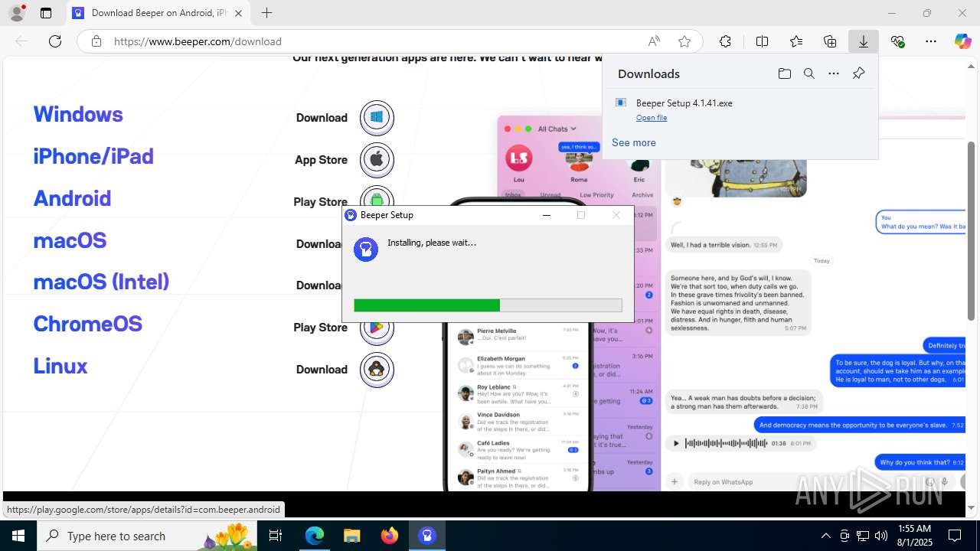Image resolution: width=980 pixels, height=551 pixels.
Task: Open File Explorer from taskbar
Action: (x=352, y=536)
